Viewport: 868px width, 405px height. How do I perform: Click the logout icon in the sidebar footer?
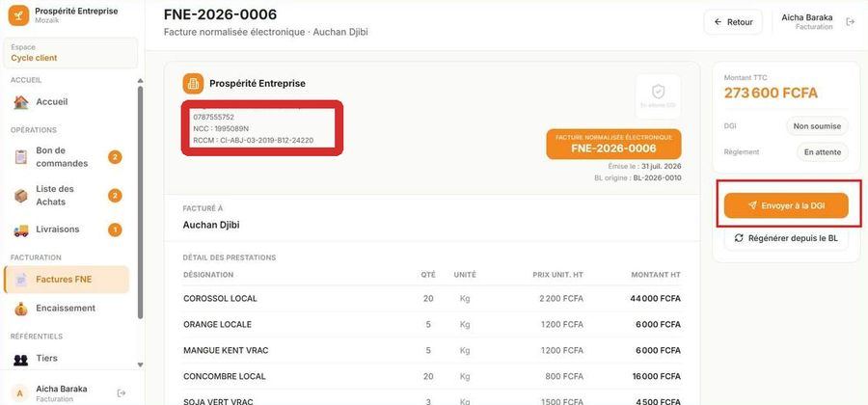click(x=122, y=392)
